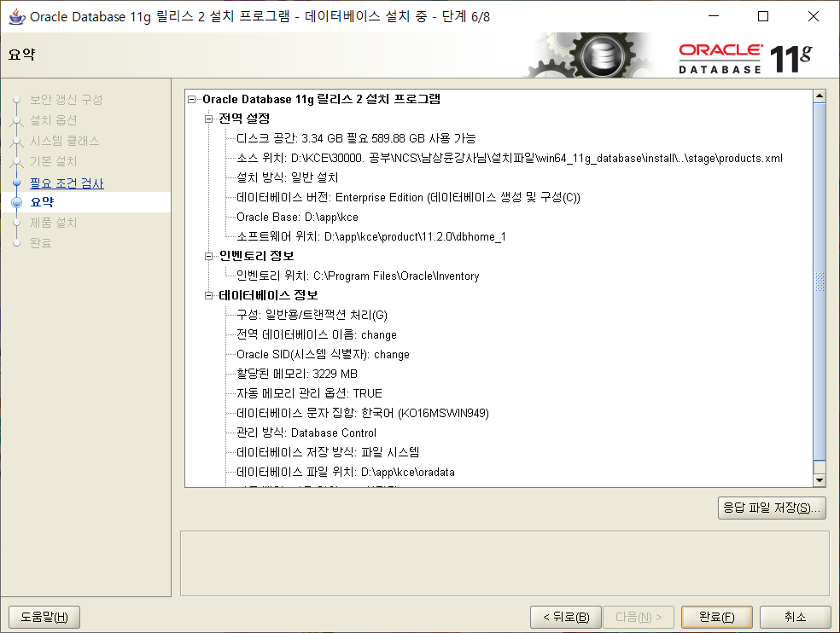The image size is (840, 633).
Task: Select the 데이터베이스 저장 방식: 파일 시스템 row
Action: (328, 452)
